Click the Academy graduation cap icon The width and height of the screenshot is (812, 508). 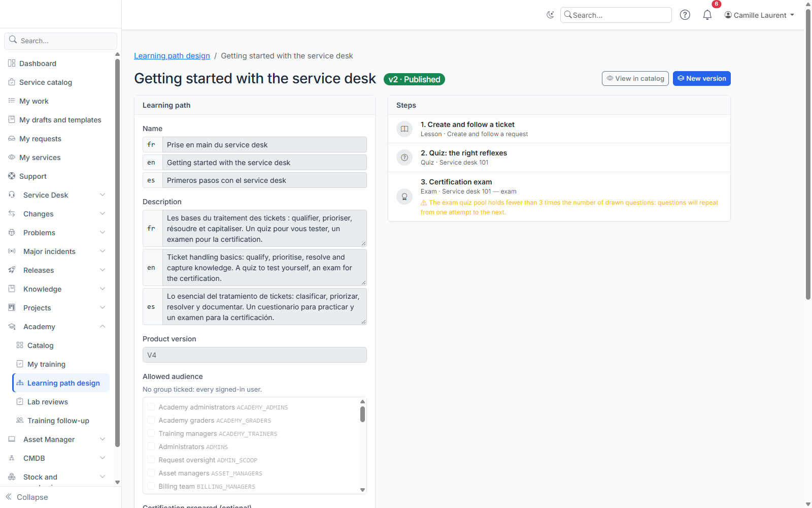[x=12, y=327]
